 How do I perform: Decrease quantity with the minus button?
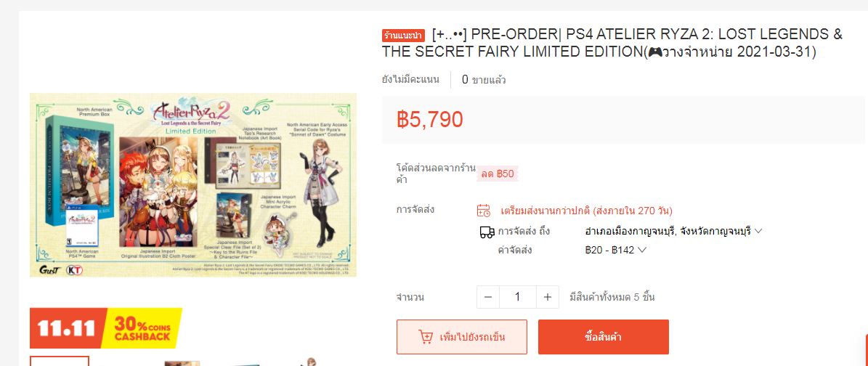pyautogui.click(x=488, y=297)
